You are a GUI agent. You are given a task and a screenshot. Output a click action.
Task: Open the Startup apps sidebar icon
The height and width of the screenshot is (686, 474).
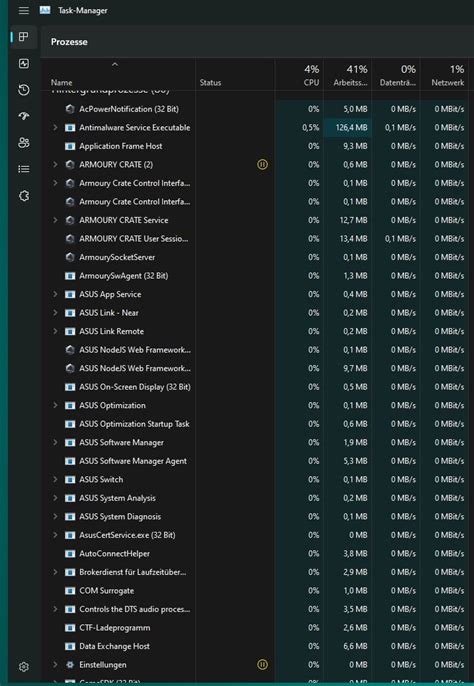pyautogui.click(x=24, y=116)
